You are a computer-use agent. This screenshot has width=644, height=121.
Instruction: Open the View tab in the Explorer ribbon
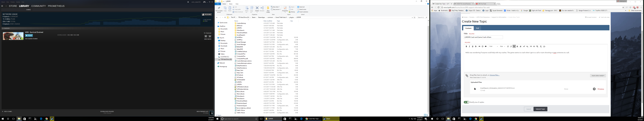(x=237, y=4)
